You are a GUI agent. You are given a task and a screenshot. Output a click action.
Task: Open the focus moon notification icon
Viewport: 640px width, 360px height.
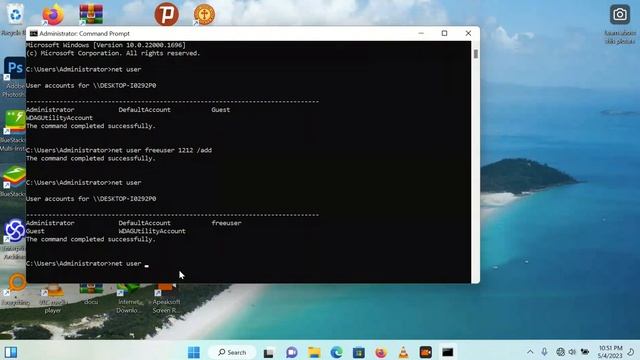pos(631,352)
